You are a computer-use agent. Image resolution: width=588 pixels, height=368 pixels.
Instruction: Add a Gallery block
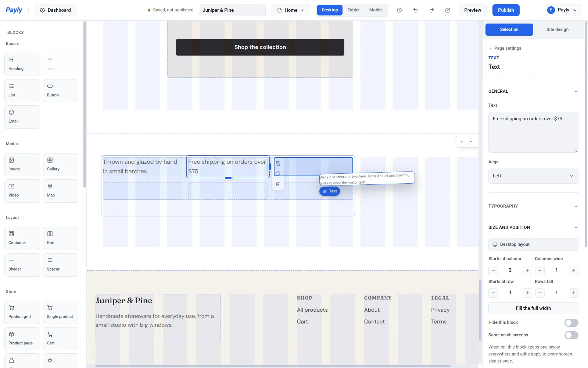pos(61,164)
